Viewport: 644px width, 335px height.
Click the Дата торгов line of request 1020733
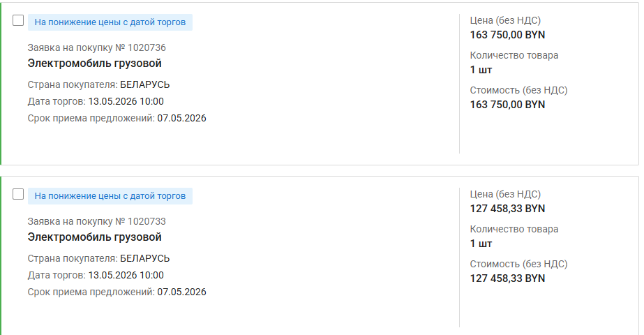(x=96, y=275)
